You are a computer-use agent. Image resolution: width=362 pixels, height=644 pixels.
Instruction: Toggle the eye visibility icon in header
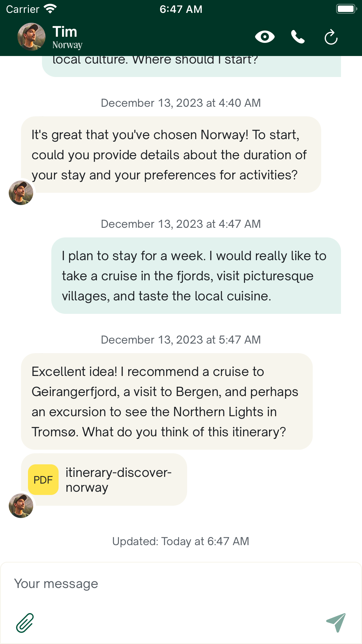point(265,37)
